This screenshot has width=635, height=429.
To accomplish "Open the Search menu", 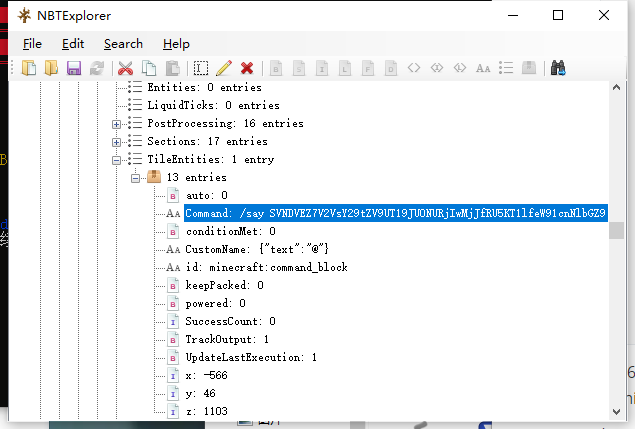I will 123,44.
